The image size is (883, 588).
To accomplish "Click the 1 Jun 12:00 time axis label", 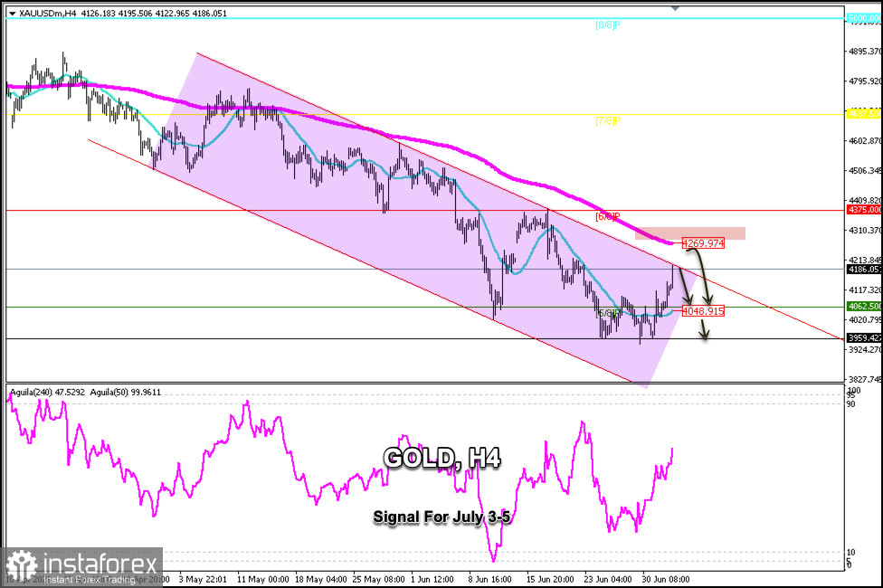I will [x=432, y=579].
